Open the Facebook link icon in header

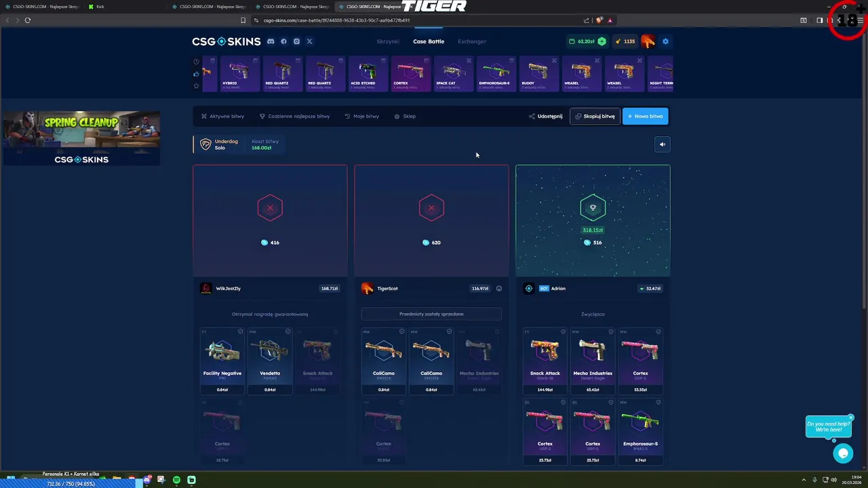tap(283, 41)
